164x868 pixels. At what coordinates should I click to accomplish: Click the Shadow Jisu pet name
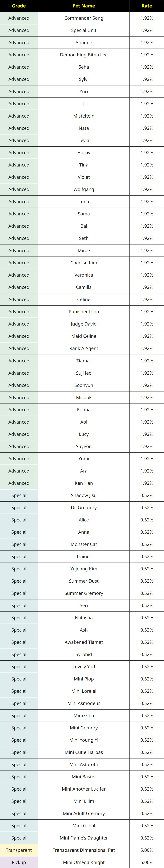pyautogui.click(x=84, y=495)
